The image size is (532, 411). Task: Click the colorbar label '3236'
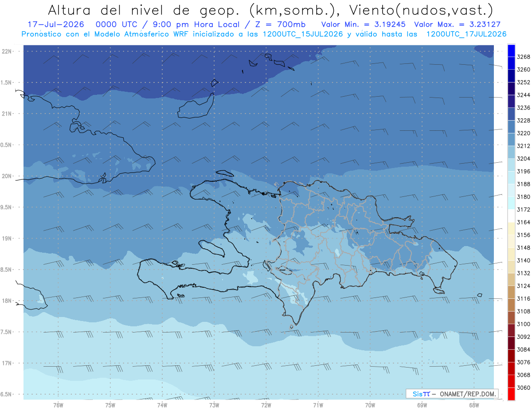pyautogui.click(x=524, y=108)
